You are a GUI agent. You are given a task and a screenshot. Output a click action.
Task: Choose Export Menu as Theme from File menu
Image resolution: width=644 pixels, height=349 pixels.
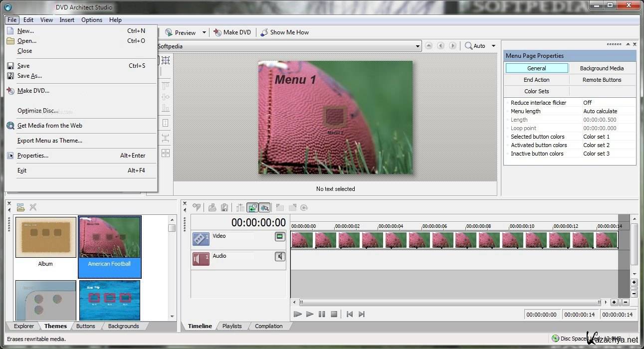(50, 141)
